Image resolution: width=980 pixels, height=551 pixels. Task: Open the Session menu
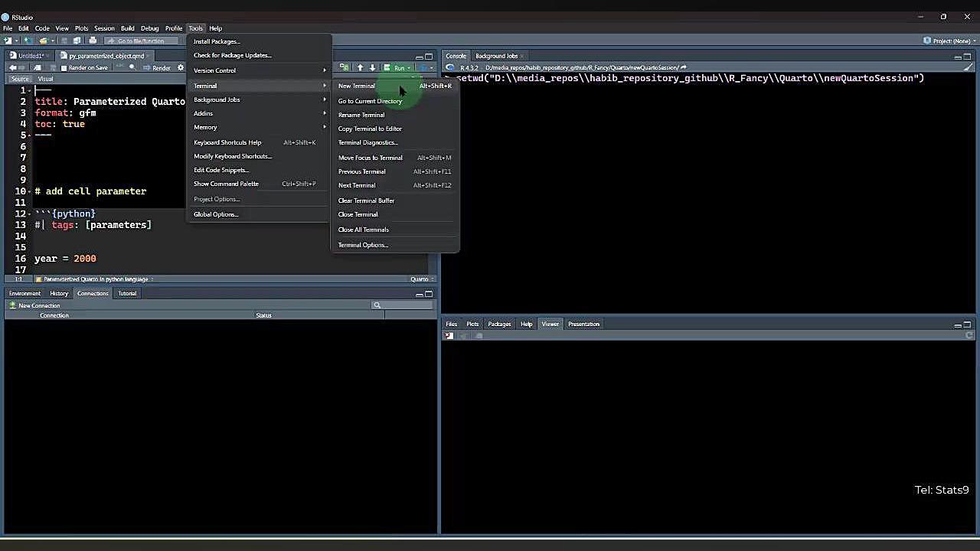(x=104, y=28)
